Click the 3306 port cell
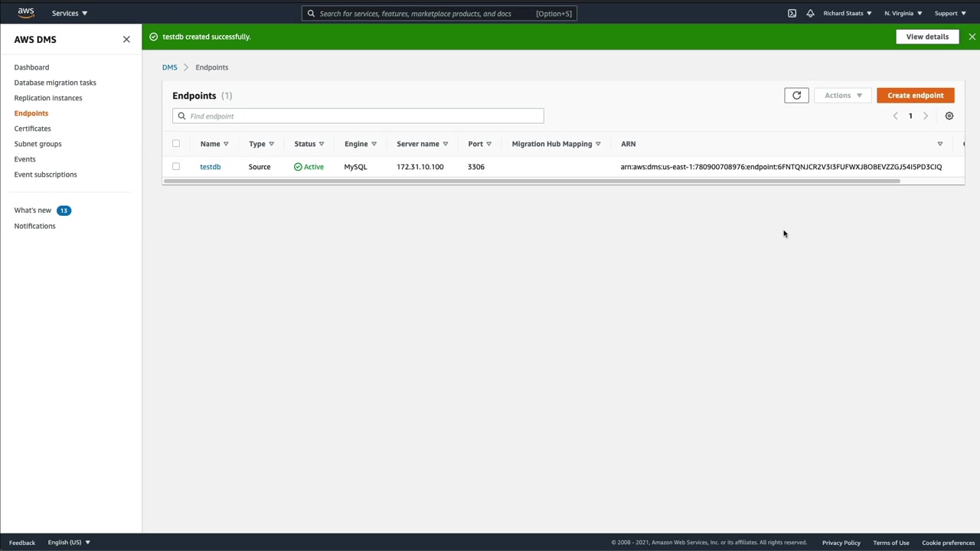Viewport: 980px width, 551px height. click(476, 167)
